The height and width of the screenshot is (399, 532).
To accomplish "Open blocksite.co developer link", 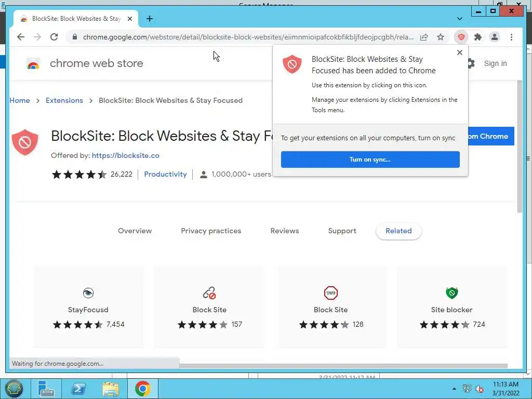I will coord(126,155).
